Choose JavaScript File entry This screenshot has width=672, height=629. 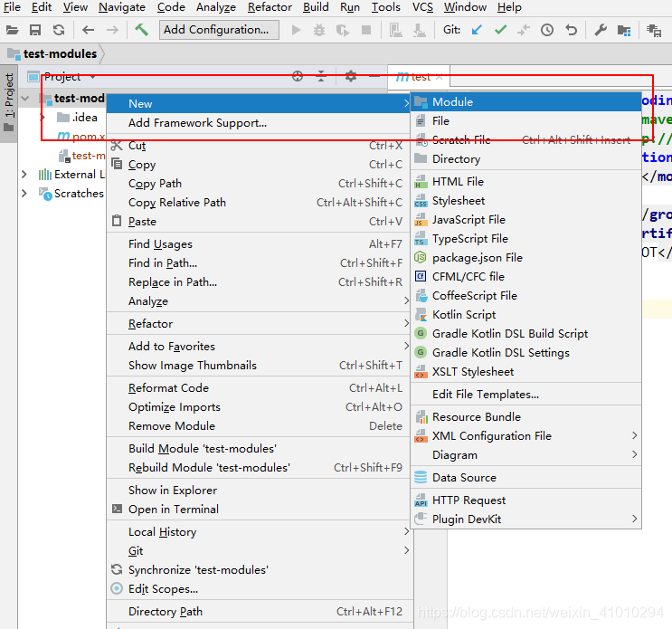525,220
